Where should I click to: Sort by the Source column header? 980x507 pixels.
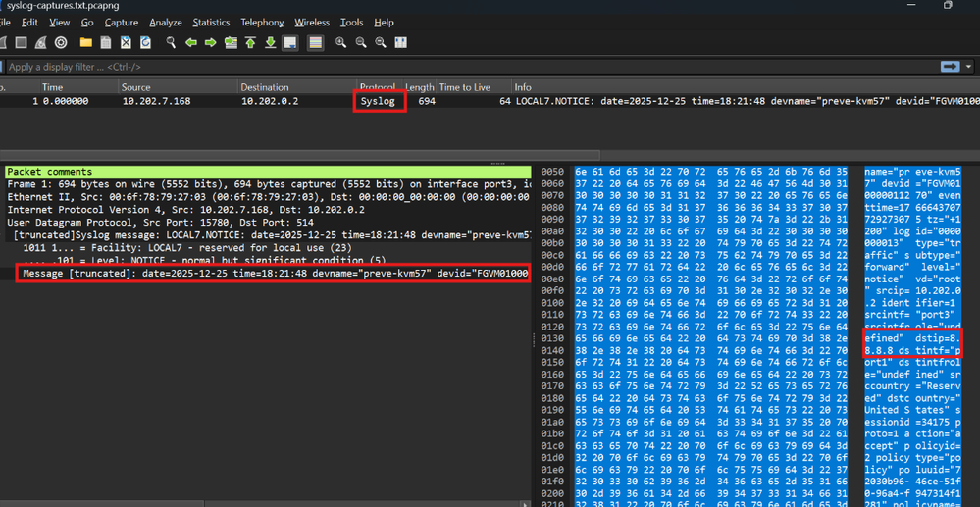click(x=179, y=87)
